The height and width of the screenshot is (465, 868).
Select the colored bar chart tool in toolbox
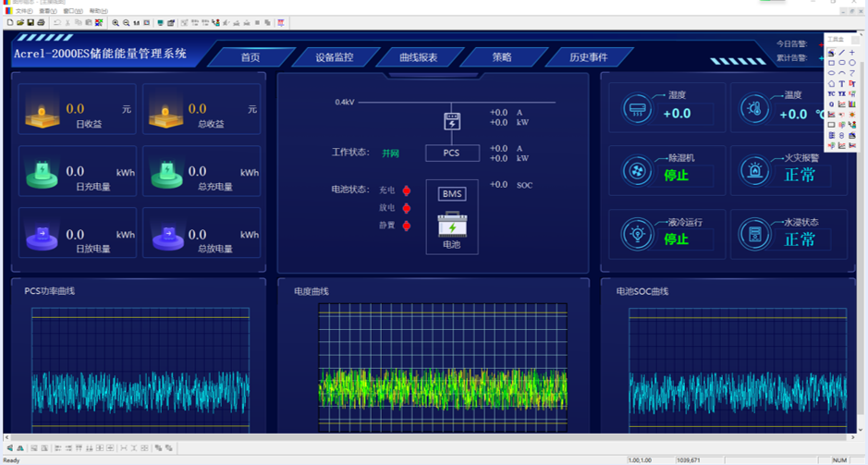852,104
